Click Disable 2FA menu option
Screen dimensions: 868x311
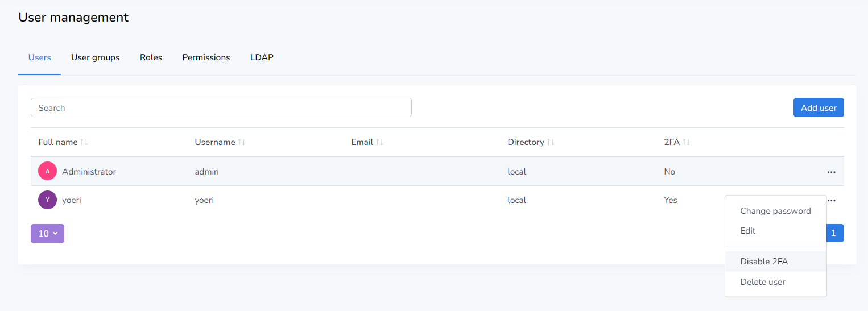coord(763,262)
